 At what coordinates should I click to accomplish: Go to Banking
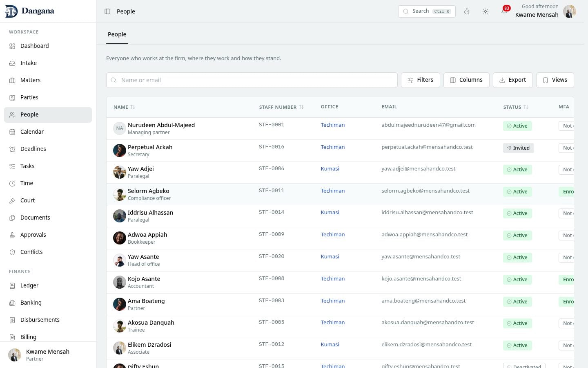click(x=48, y=303)
